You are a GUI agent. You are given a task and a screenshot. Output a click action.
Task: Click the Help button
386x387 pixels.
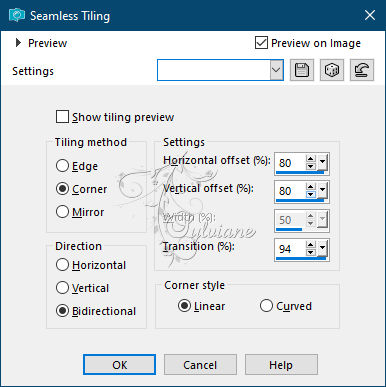[281, 365]
